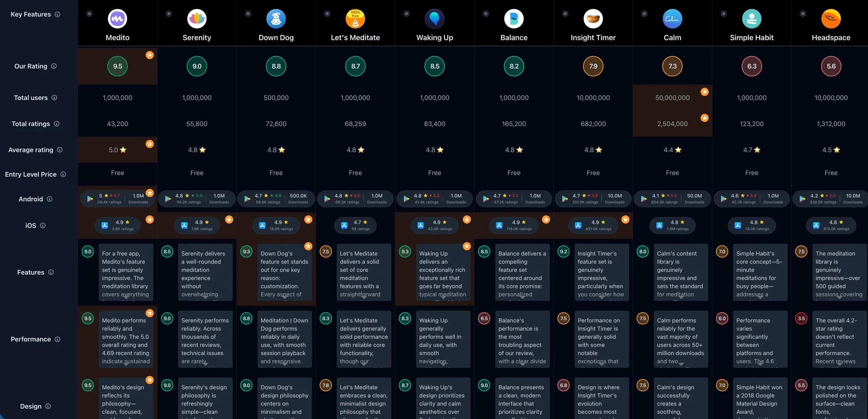Image resolution: width=868 pixels, height=419 pixels.
Task: Click Calm's total ratings value "2,504,000"
Action: click(672, 124)
